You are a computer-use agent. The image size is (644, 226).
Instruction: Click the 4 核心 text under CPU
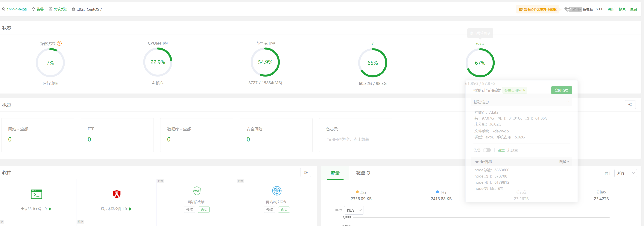(158, 83)
